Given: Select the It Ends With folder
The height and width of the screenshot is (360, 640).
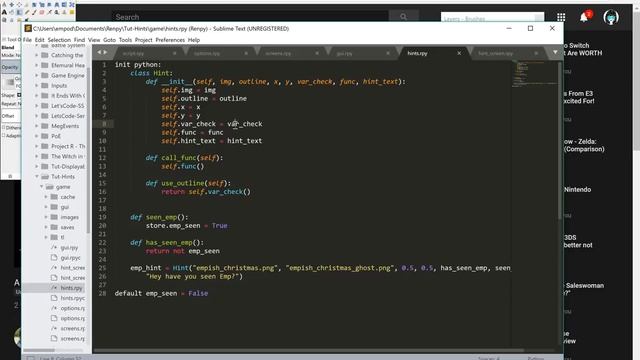Looking at the screenshot, I should 68,96.
